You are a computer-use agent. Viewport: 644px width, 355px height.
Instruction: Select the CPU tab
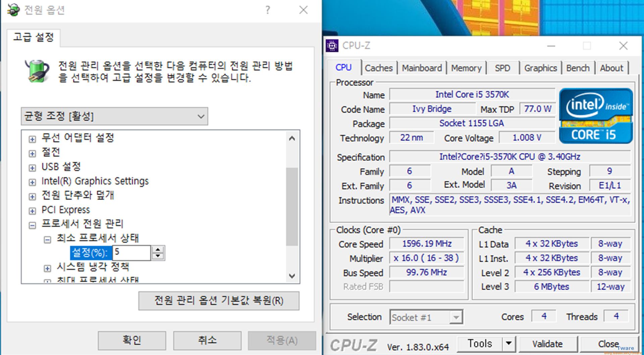coord(343,68)
